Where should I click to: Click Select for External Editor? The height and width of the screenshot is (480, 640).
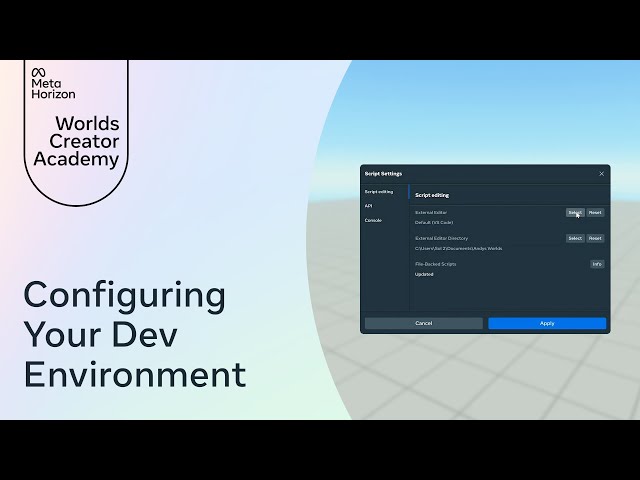tap(575, 212)
